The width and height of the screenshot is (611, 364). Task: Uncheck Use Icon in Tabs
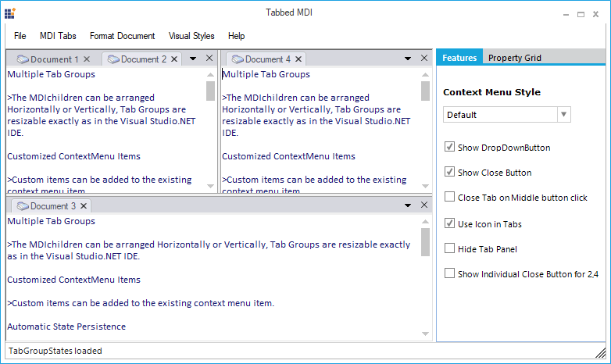(x=450, y=223)
